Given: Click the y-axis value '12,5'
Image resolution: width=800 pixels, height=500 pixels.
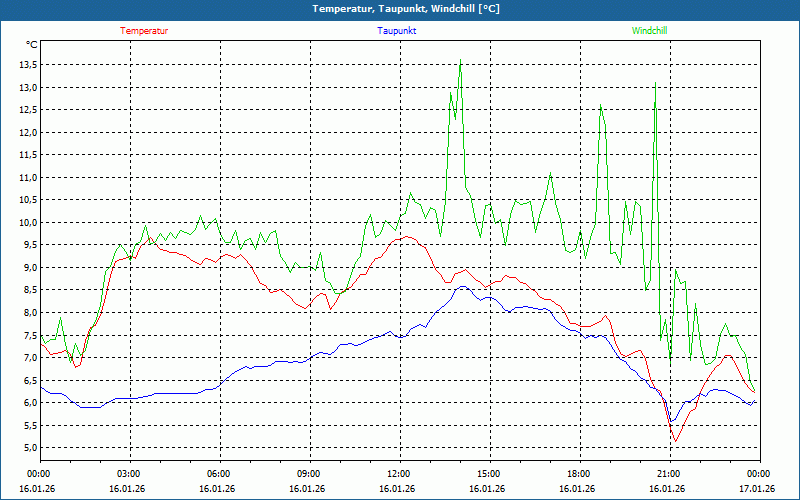Looking at the screenshot, I should pos(28,110).
